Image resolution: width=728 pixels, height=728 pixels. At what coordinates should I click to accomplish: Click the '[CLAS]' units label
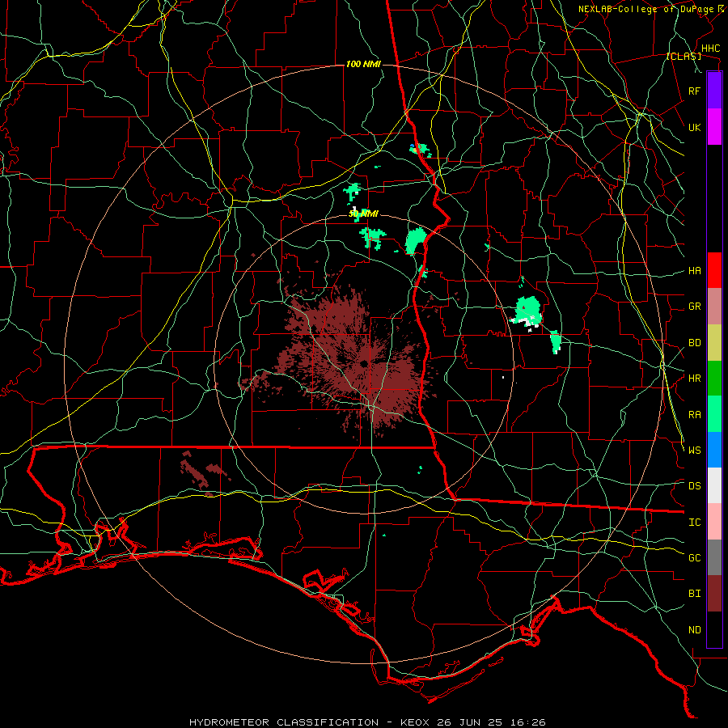click(x=684, y=56)
